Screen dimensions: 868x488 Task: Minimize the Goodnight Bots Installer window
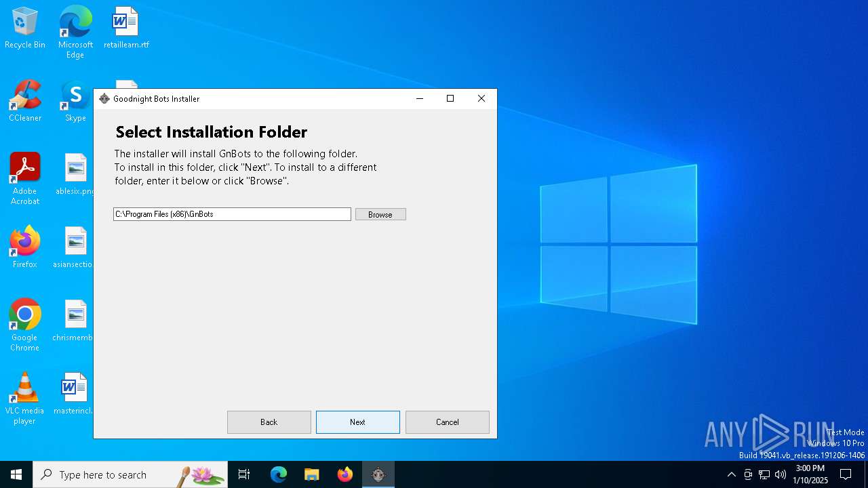click(420, 99)
